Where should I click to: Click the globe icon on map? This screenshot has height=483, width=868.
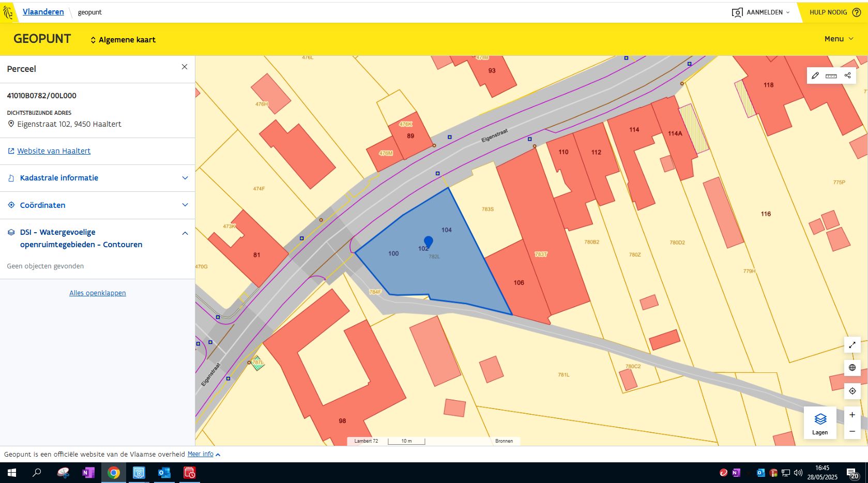(x=852, y=368)
